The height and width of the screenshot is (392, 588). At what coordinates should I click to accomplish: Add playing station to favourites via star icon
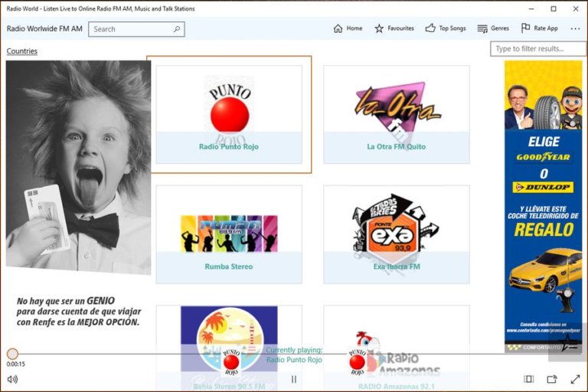tap(568, 341)
